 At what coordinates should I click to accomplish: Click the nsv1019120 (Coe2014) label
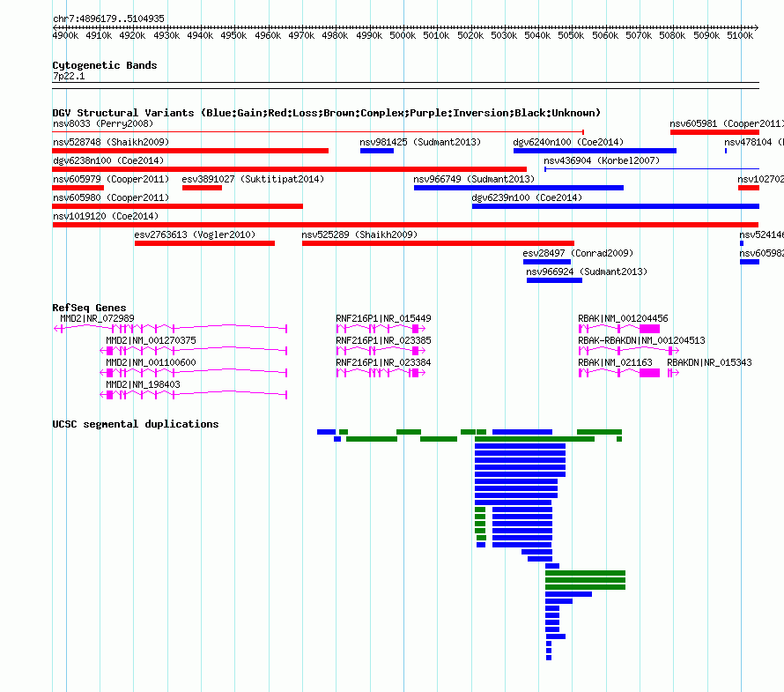(x=106, y=216)
